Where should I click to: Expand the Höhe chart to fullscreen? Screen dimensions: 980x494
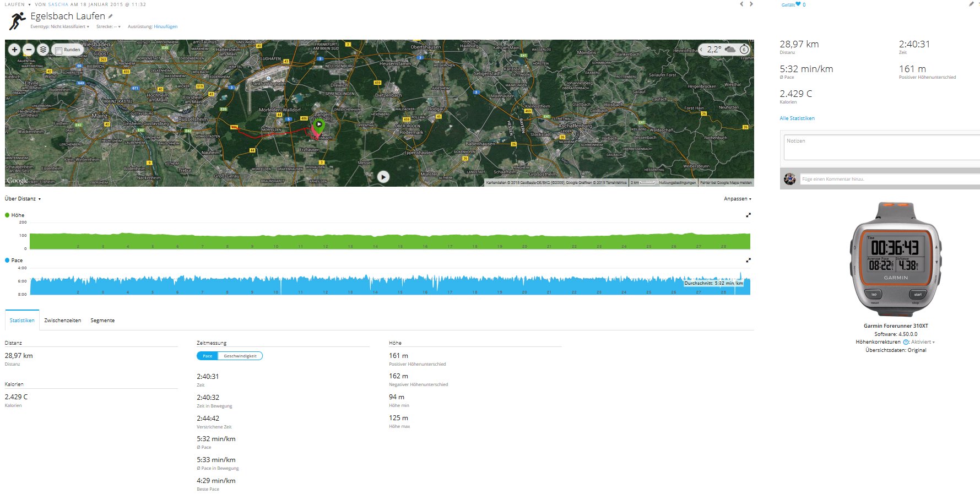[748, 215]
